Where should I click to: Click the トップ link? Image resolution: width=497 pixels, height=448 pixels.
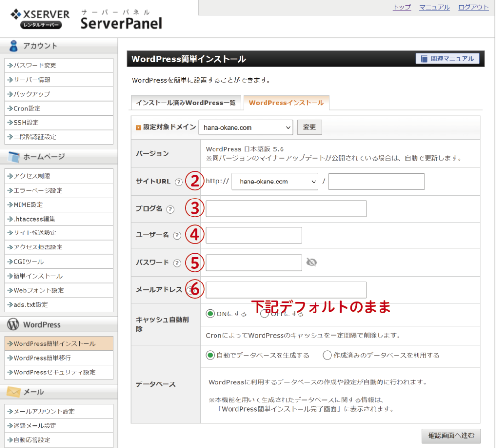click(401, 7)
